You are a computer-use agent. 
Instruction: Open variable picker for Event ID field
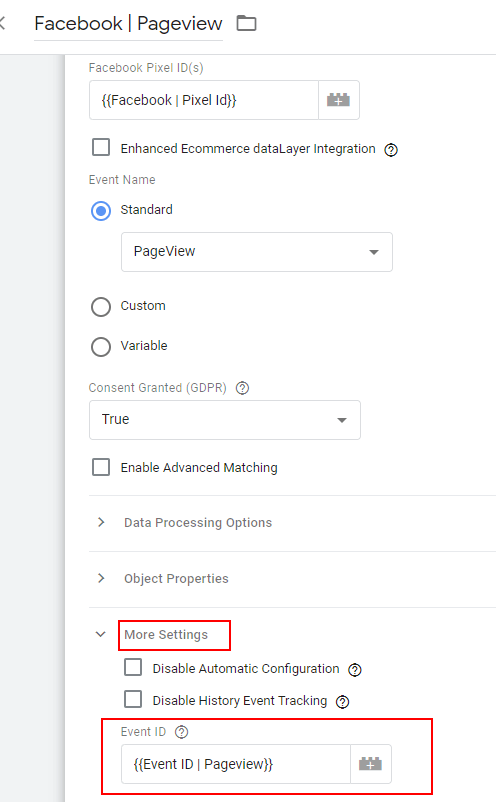tap(371, 764)
